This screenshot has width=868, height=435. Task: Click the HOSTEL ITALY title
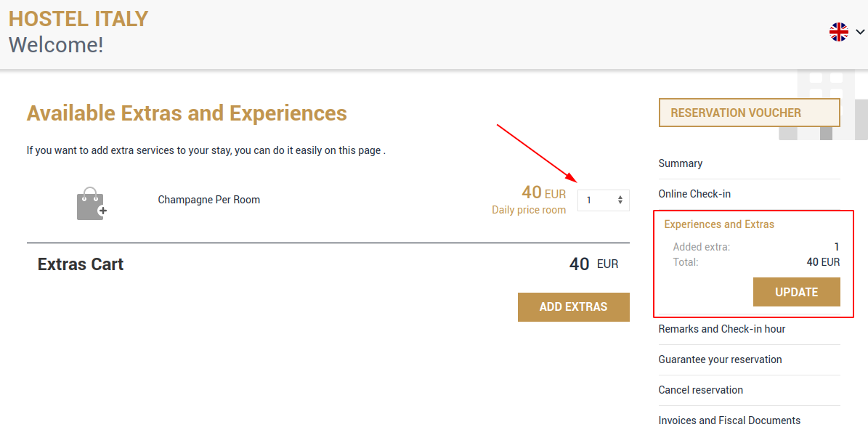coord(78,19)
